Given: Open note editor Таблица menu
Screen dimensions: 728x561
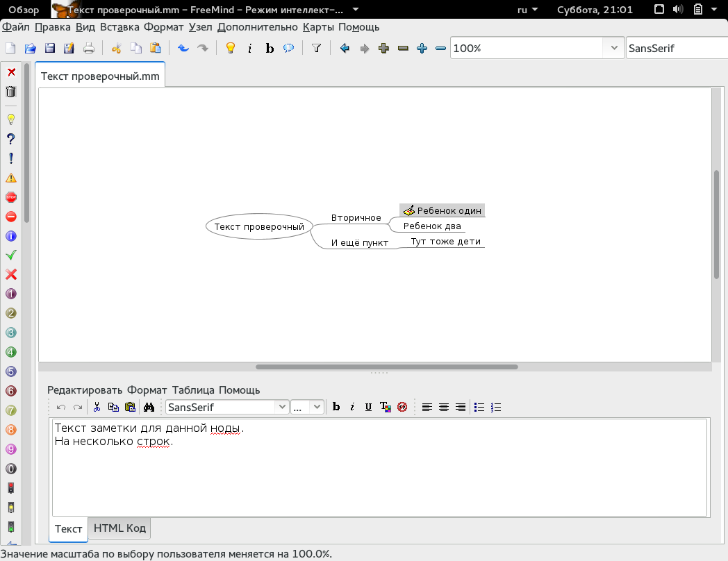Looking at the screenshot, I should pos(193,390).
